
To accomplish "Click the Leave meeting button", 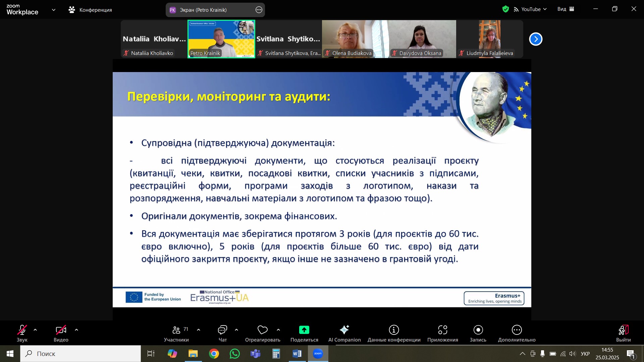I will tap(623, 330).
